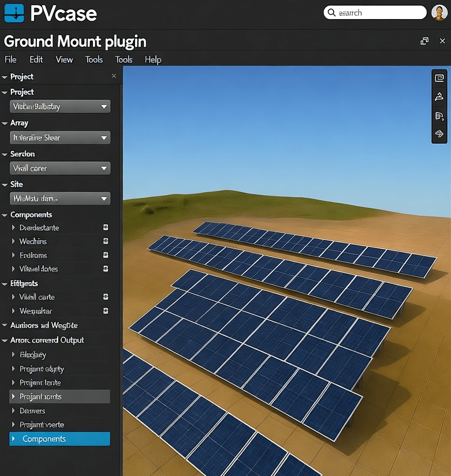Open the dropdown under the Site heading
The width and height of the screenshot is (451, 476).
[60, 198]
